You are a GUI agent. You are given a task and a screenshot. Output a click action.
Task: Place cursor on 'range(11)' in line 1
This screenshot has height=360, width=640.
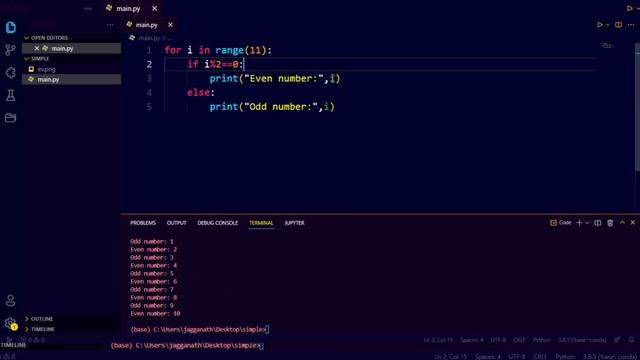click(x=241, y=50)
